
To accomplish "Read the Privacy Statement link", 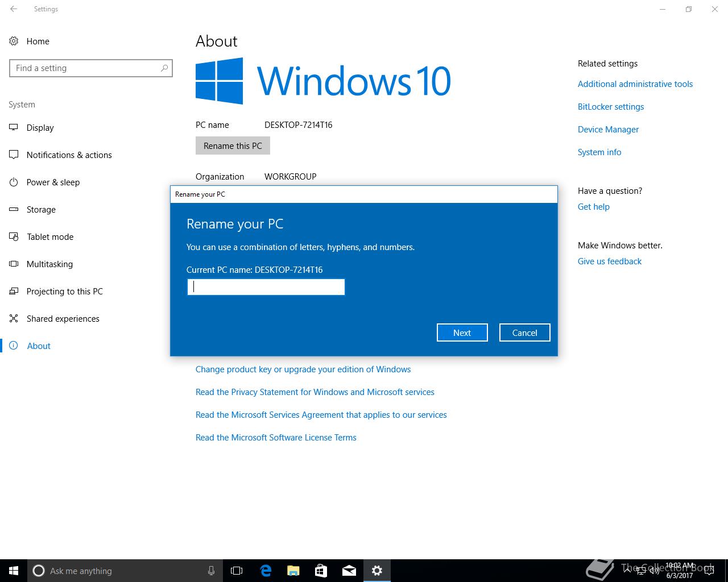I will click(315, 392).
